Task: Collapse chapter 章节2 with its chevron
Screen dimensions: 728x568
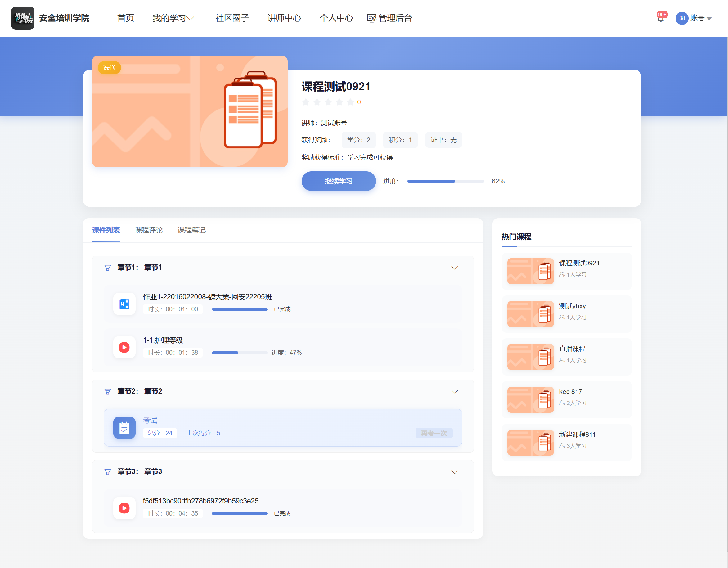Action: (x=454, y=391)
